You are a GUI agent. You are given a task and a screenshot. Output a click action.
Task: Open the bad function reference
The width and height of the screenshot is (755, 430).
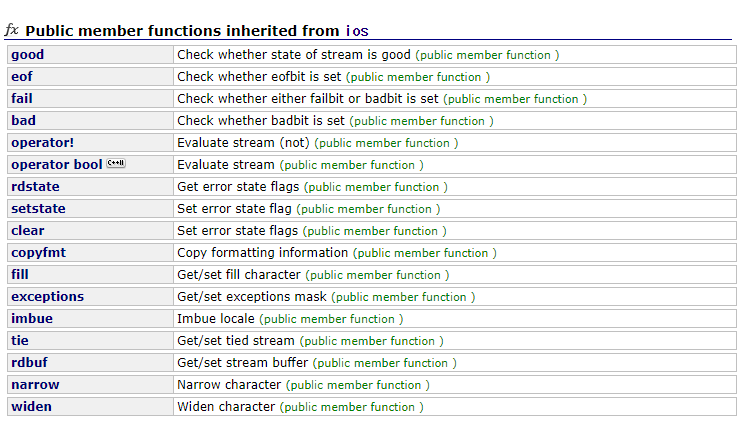(x=23, y=121)
